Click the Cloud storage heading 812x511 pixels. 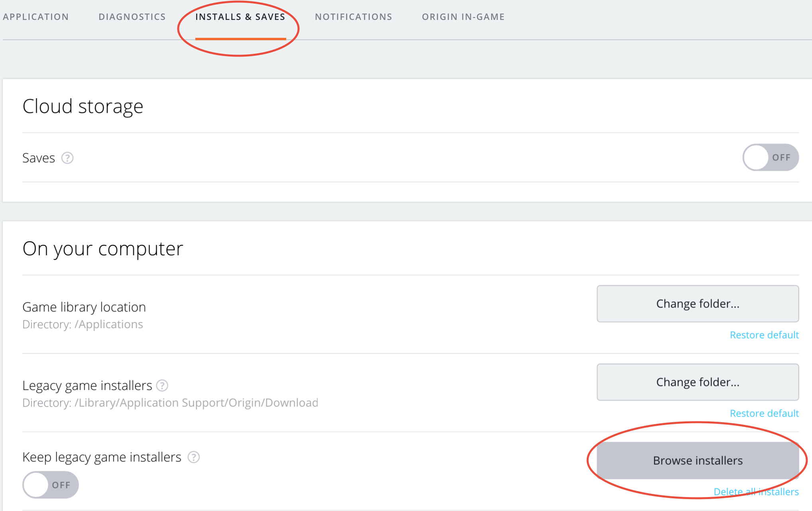tap(83, 106)
